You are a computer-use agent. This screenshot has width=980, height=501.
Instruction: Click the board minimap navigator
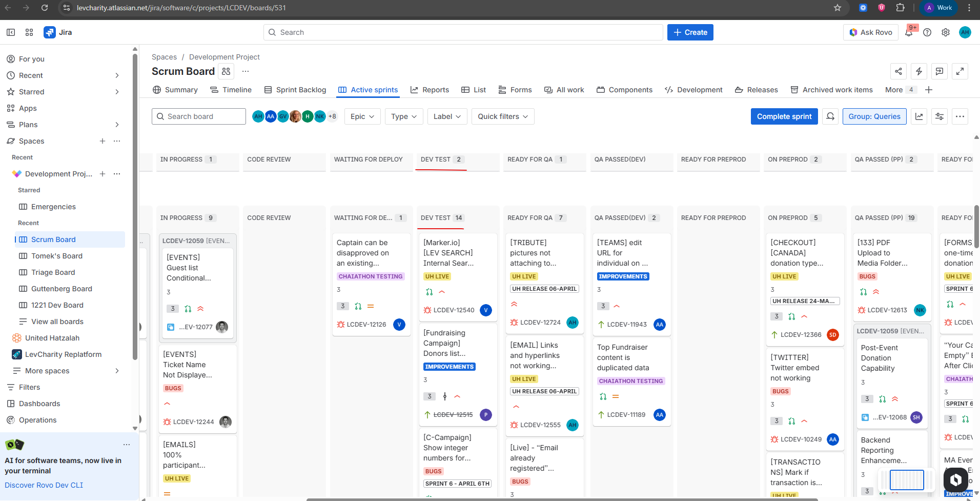[906, 480]
